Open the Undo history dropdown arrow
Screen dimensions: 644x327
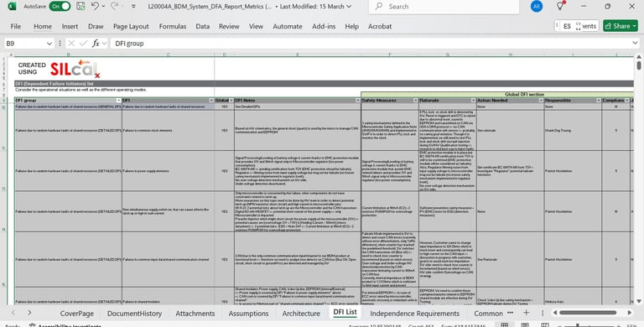tap(103, 7)
